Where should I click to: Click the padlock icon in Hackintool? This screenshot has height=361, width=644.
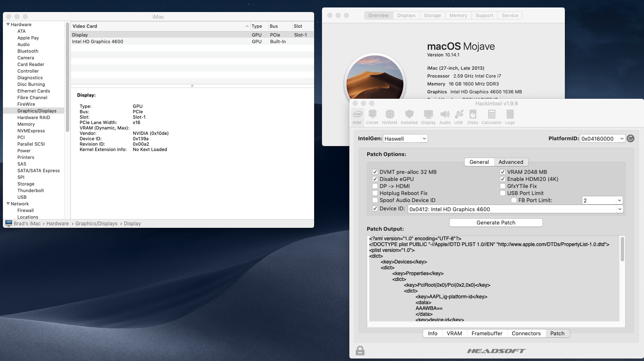360,351
